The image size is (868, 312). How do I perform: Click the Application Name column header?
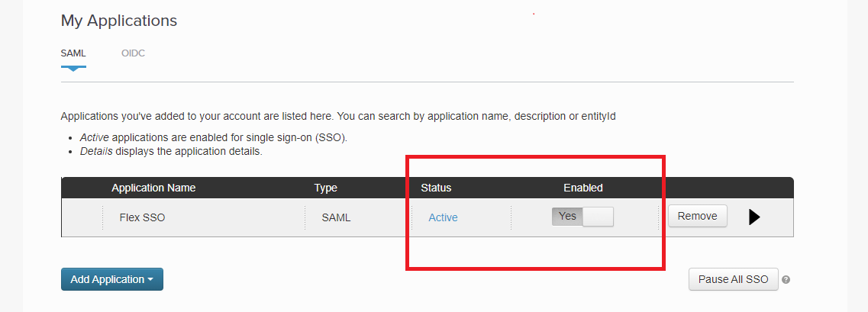pyautogui.click(x=153, y=188)
